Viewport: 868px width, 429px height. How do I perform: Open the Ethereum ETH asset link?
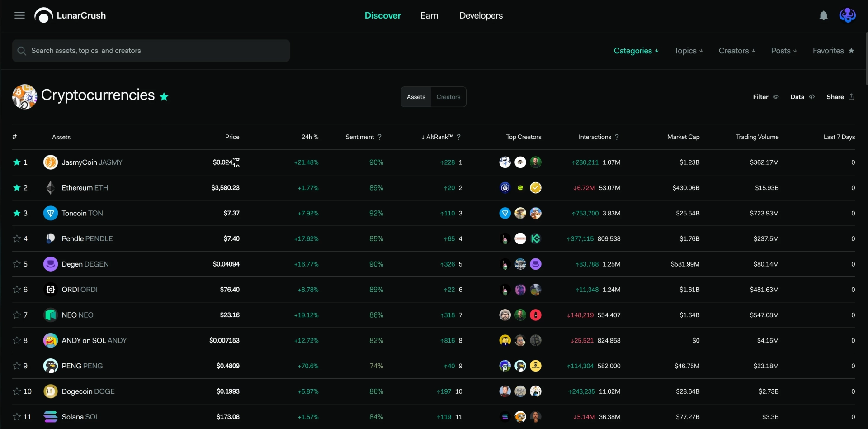(85, 187)
